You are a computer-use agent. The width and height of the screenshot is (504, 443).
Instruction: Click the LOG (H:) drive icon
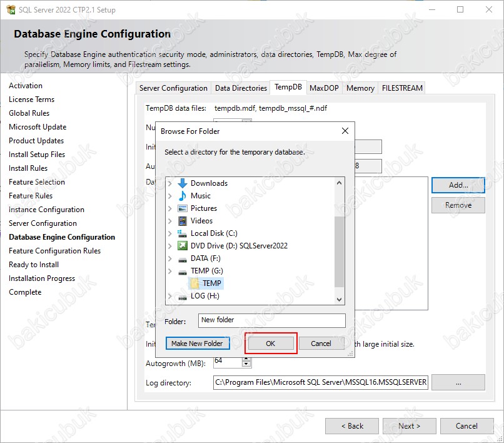pyautogui.click(x=182, y=297)
